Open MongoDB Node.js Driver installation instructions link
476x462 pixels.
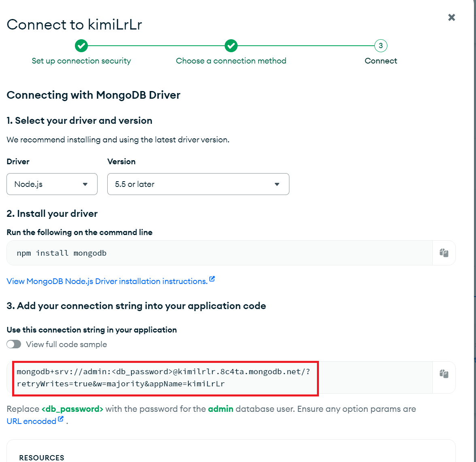pos(110,281)
